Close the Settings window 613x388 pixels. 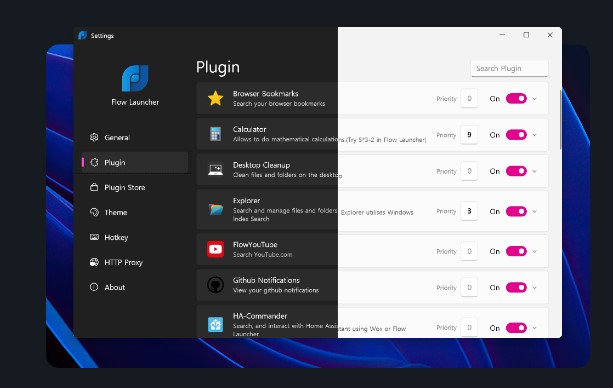pos(550,35)
